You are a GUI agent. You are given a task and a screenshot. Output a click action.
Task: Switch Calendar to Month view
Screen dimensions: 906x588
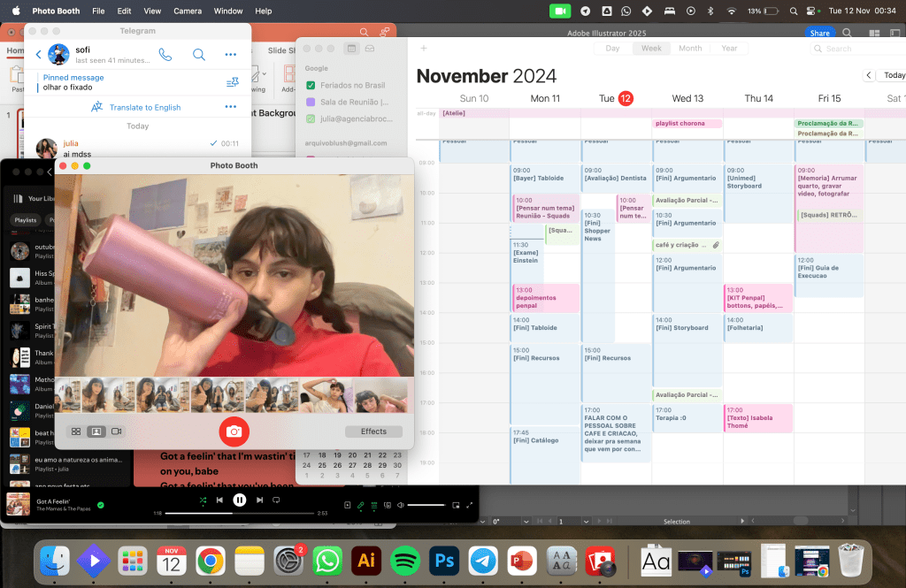(690, 49)
